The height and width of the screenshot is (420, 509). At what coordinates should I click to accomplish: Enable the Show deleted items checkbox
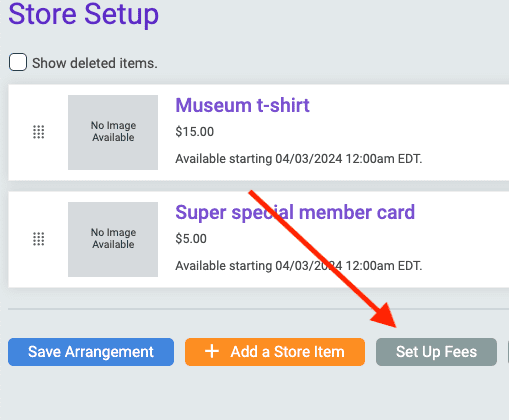pyautogui.click(x=18, y=62)
